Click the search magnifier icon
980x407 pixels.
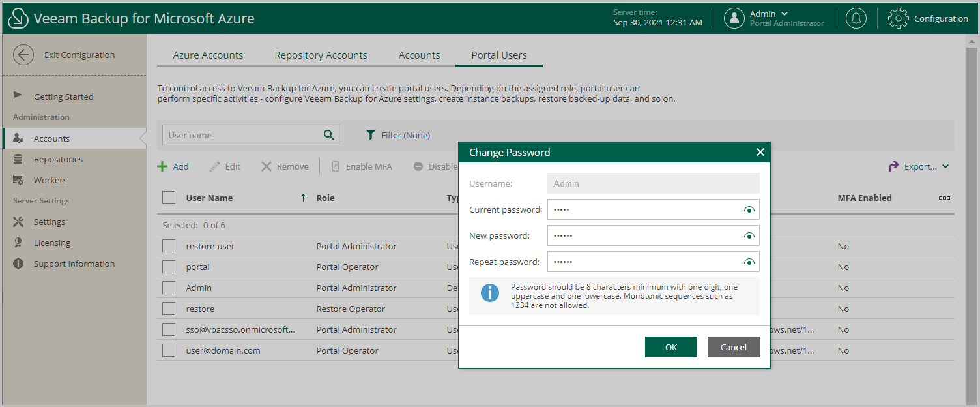(x=329, y=135)
